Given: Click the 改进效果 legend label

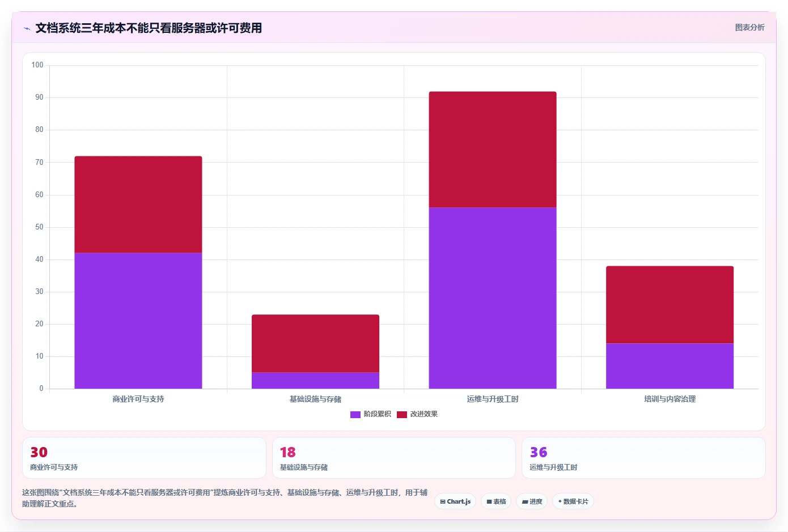Looking at the screenshot, I should coord(424,414).
